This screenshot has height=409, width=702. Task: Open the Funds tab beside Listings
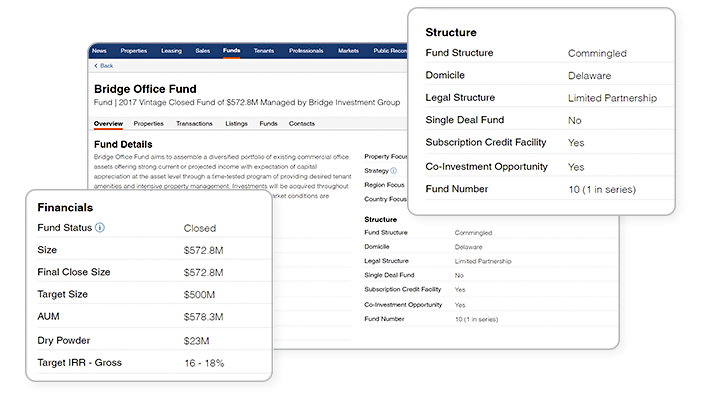tap(268, 124)
